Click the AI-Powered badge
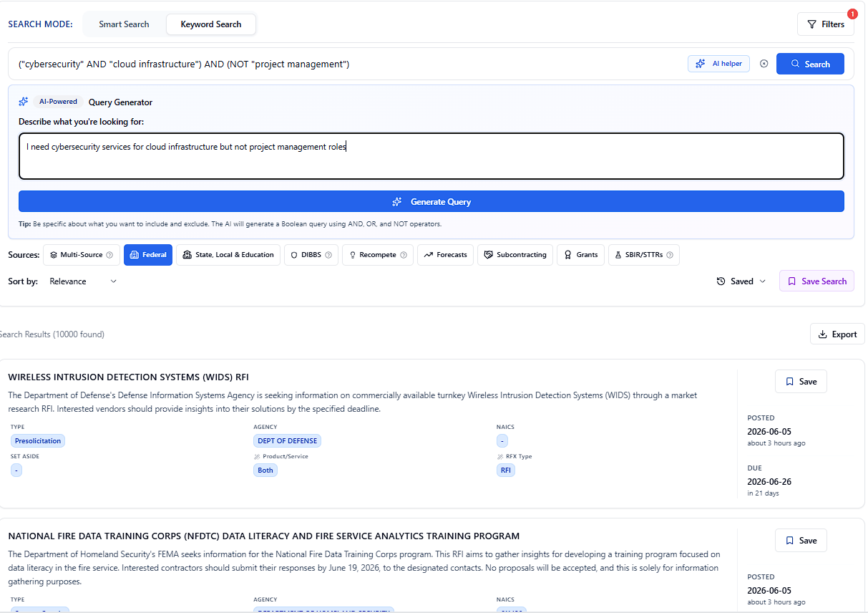 coord(58,102)
